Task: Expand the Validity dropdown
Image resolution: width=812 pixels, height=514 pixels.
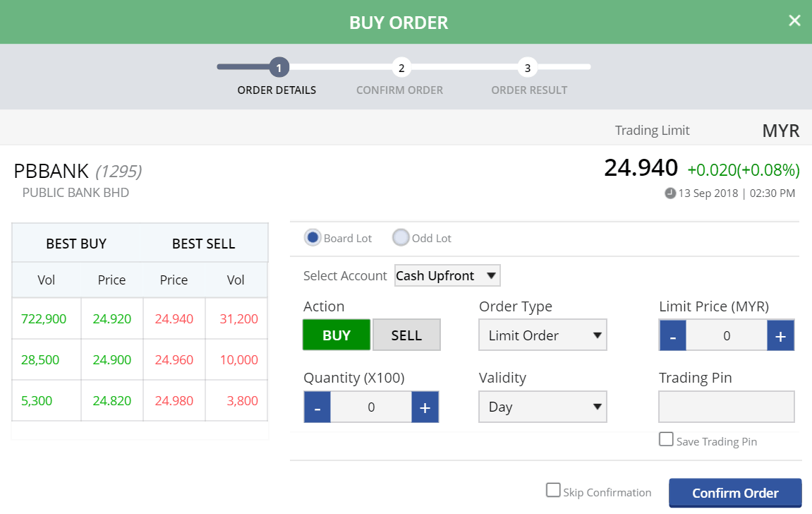Action: click(x=543, y=407)
